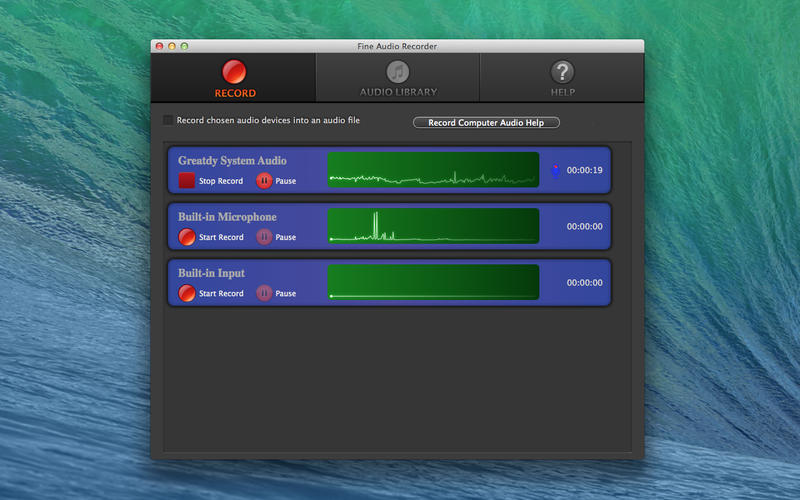Open Record Computer Audio Help
800x500 pixels.
click(x=486, y=122)
